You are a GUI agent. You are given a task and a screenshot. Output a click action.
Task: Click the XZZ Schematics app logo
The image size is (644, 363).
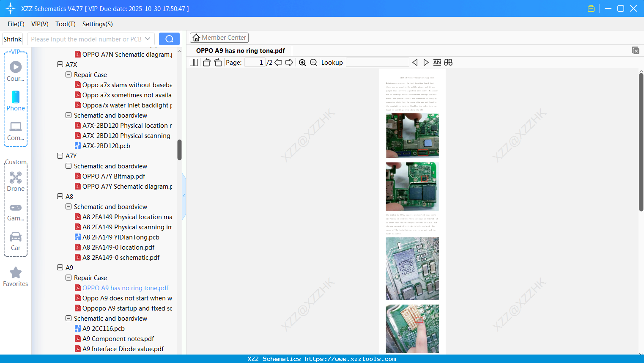click(10, 8)
